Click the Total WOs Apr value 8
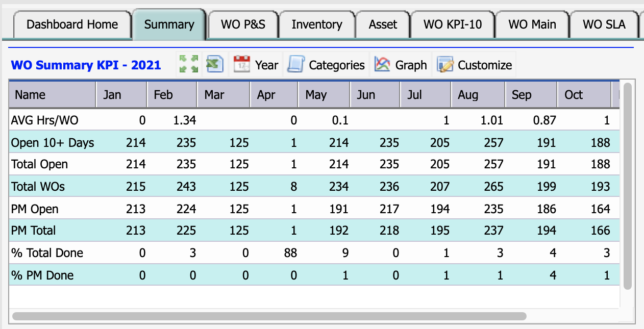Screen dimensions: 644x329 pos(293,187)
